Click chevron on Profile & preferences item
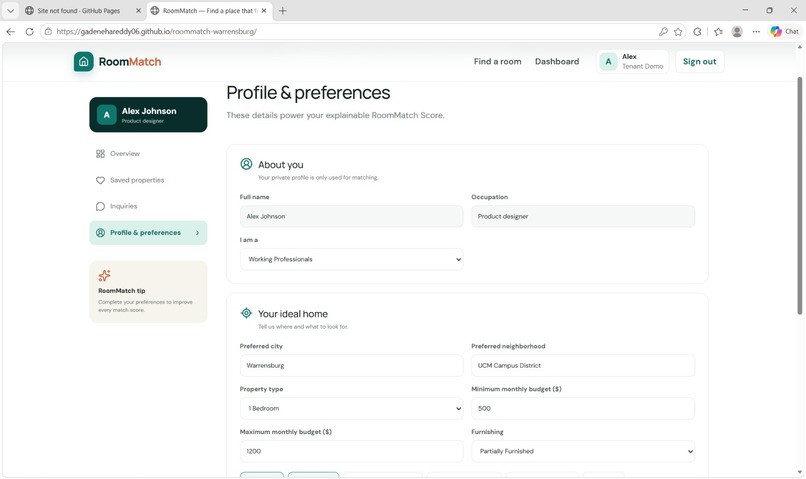The width and height of the screenshot is (806, 479). [x=197, y=233]
